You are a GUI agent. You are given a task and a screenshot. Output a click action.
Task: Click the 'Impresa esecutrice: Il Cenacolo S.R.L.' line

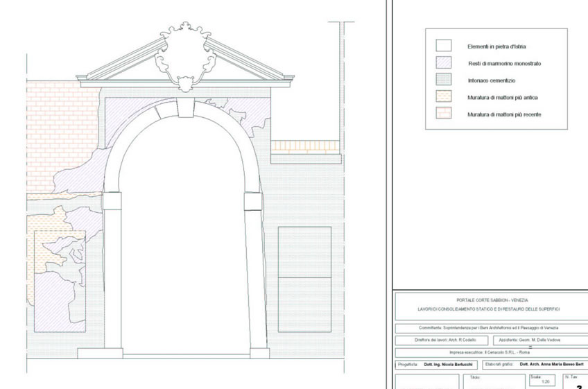point(490,353)
